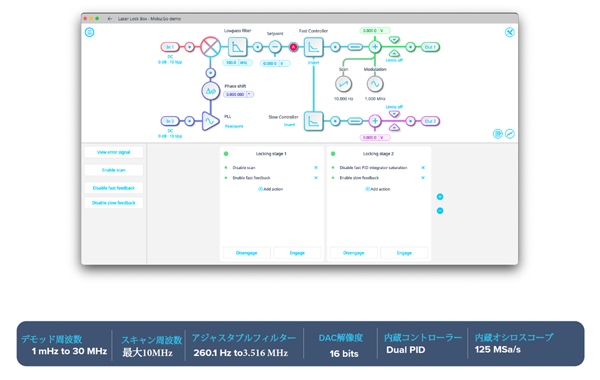Open the Slow Controller block

tap(313, 121)
